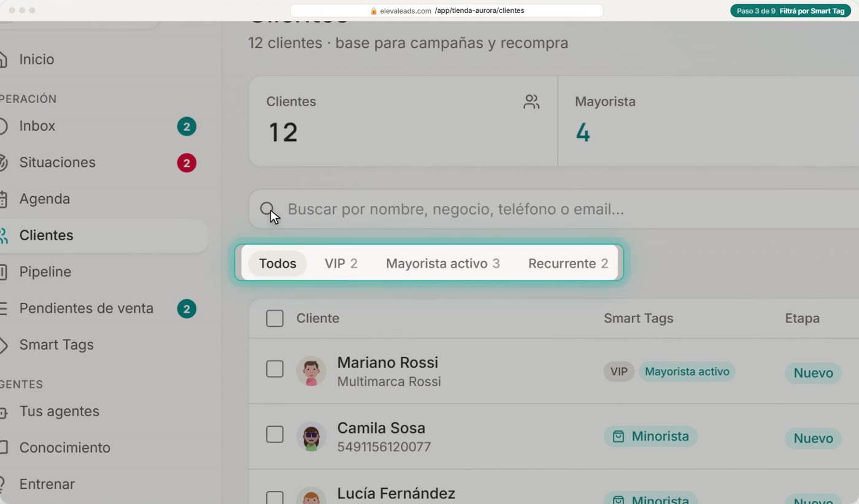Click the magnifier search icon
The height and width of the screenshot is (504, 859).
[x=267, y=209]
